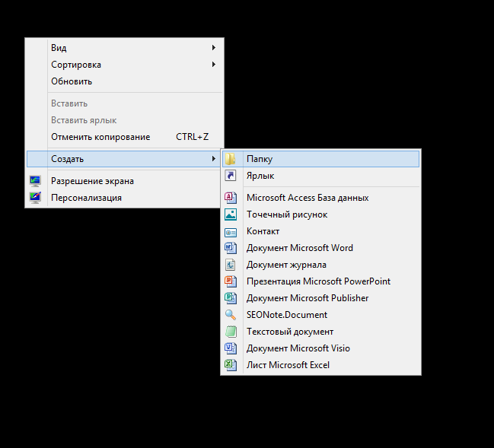The image size is (494, 448).
Task: Expand the Вид submenu arrow
Action: coord(213,48)
